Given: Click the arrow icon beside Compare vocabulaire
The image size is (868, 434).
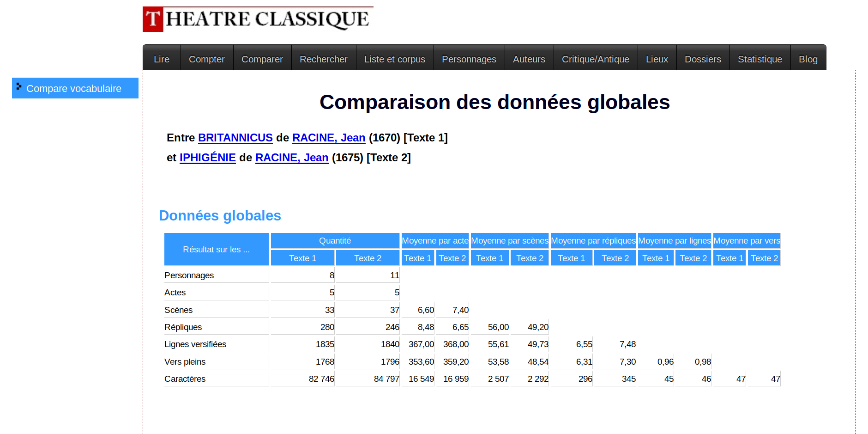Looking at the screenshot, I should pyautogui.click(x=19, y=86).
